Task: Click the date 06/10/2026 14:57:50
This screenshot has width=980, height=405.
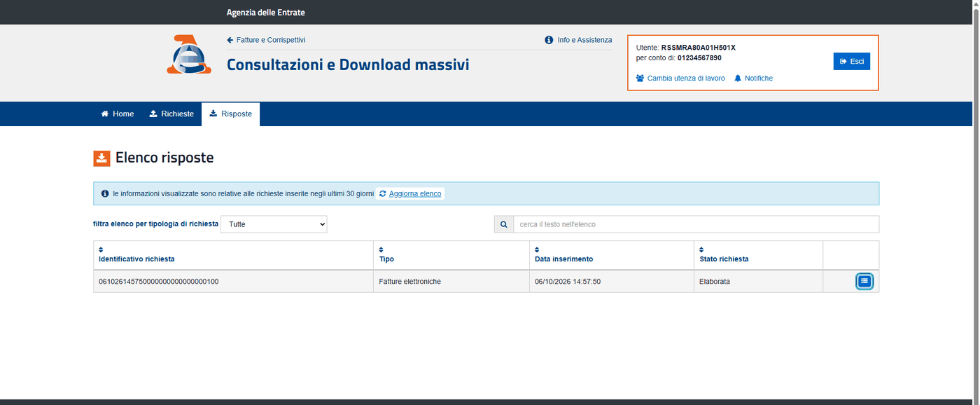Action: (568, 282)
